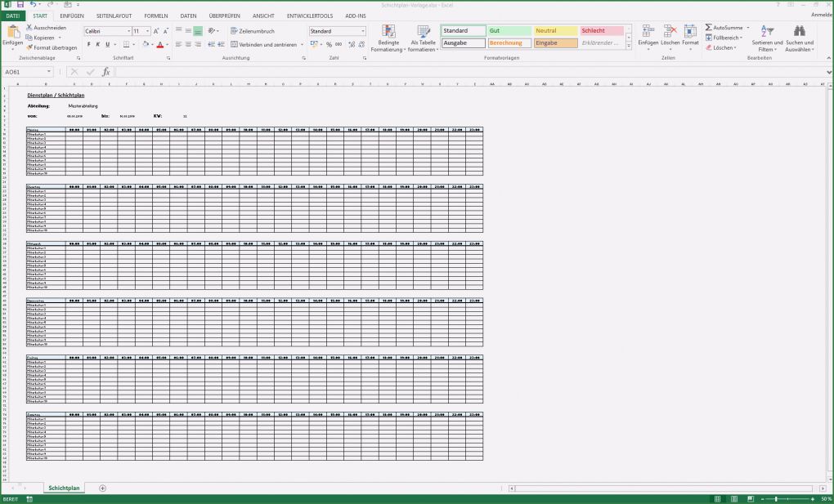Click the AutoSumme icon
Image resolution: width=834 pixels, height=504 pixels.
(708, 27)
